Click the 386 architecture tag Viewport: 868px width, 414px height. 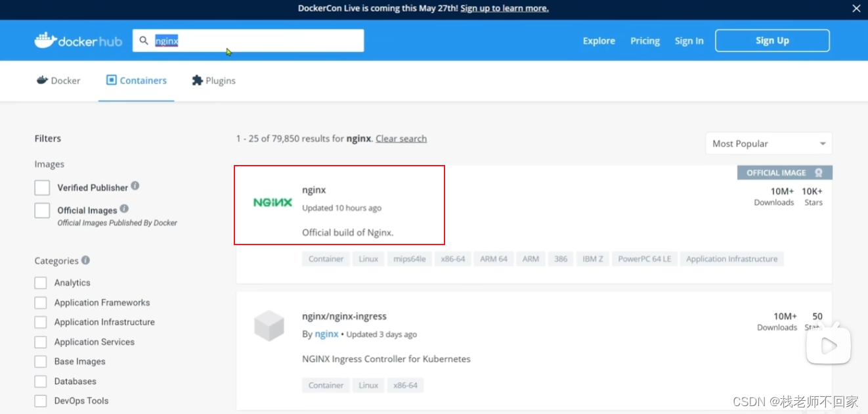[x=561, y=259]
